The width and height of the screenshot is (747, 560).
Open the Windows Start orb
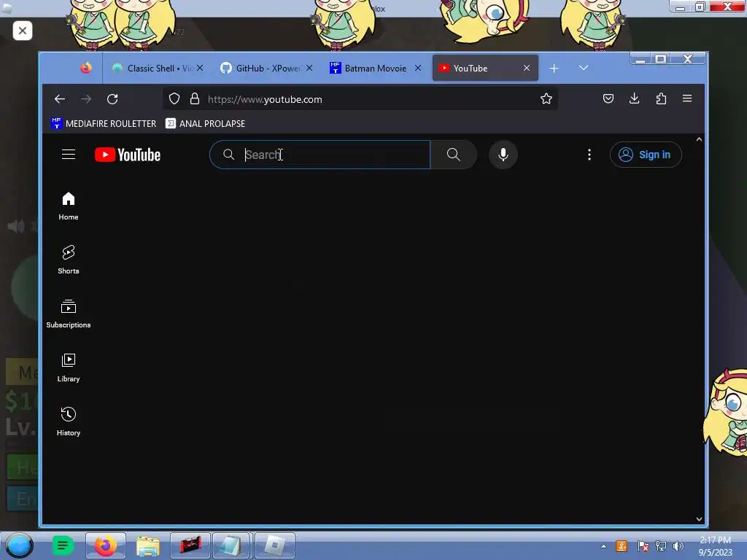19,545
